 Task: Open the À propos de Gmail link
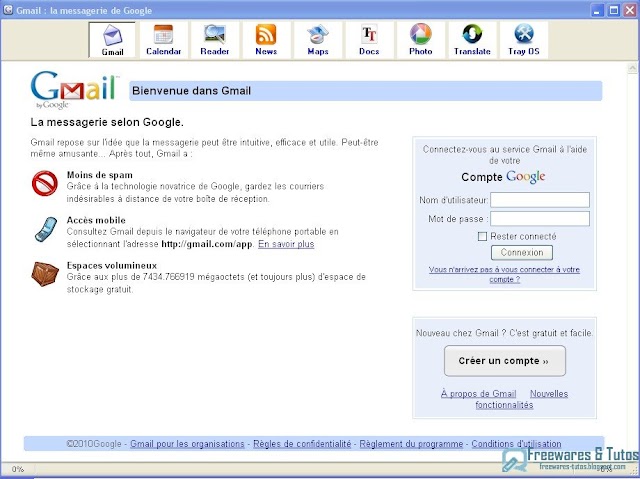click(478, 394)
